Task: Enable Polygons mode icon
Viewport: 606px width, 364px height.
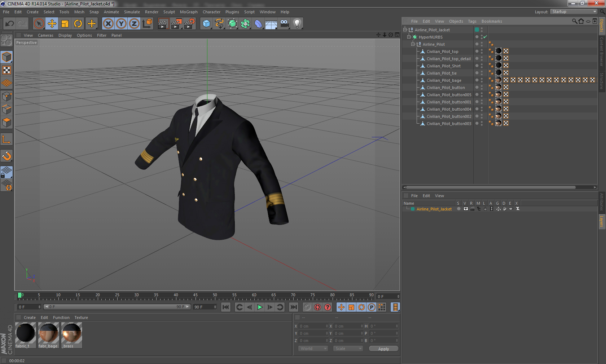Action: point(6,123)
